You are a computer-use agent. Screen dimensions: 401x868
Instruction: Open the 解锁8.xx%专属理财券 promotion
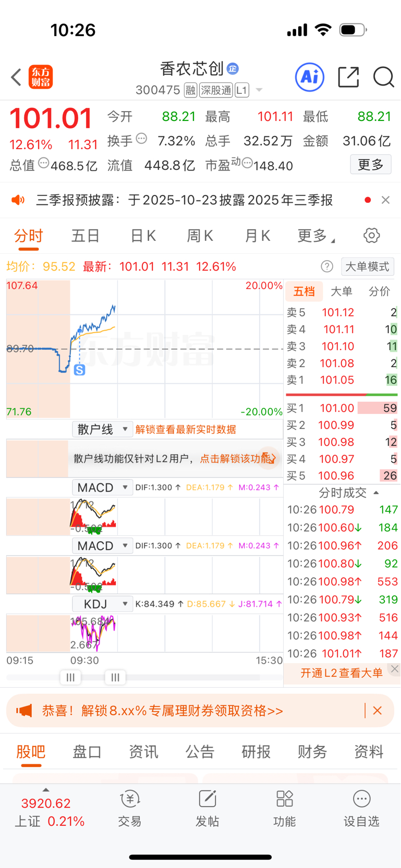(x=163, y=711)
